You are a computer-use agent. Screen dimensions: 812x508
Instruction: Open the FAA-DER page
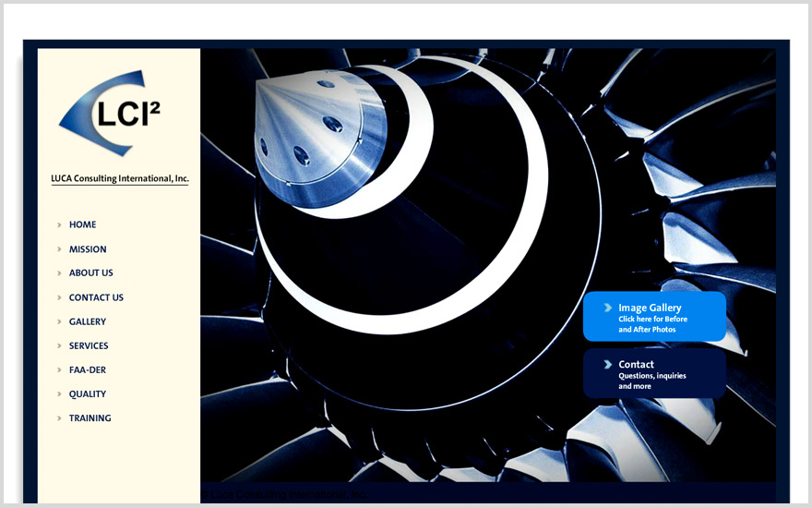tap(87, 370)
